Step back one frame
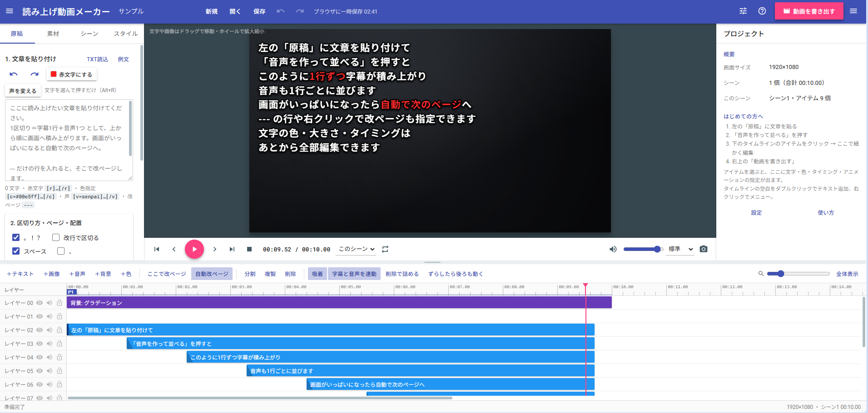 [174, 249]
